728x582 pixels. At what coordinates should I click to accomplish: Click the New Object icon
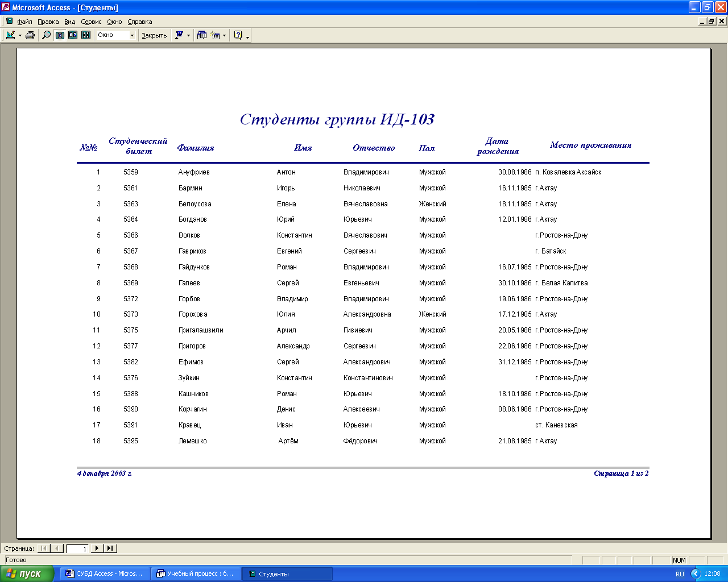[215, 35]
